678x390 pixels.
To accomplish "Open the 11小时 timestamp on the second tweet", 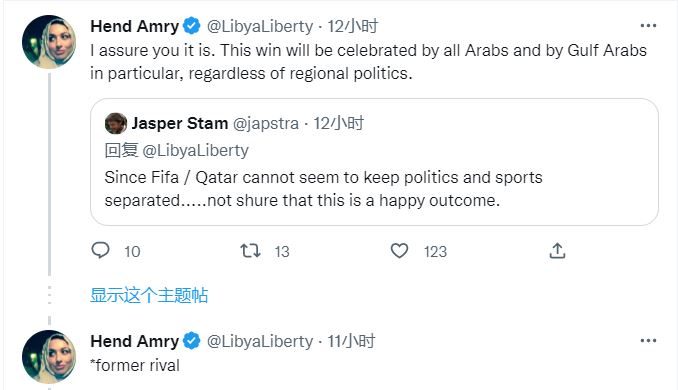I will pos(351,341).
